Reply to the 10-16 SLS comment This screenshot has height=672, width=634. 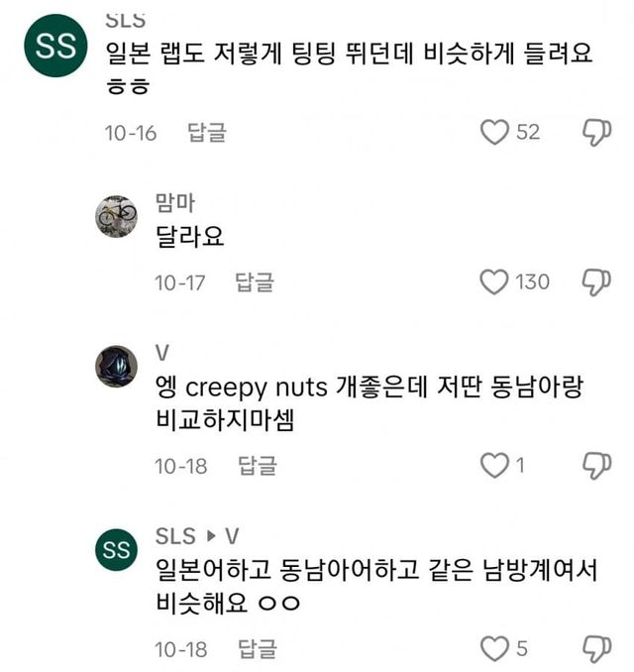[207, 133]
